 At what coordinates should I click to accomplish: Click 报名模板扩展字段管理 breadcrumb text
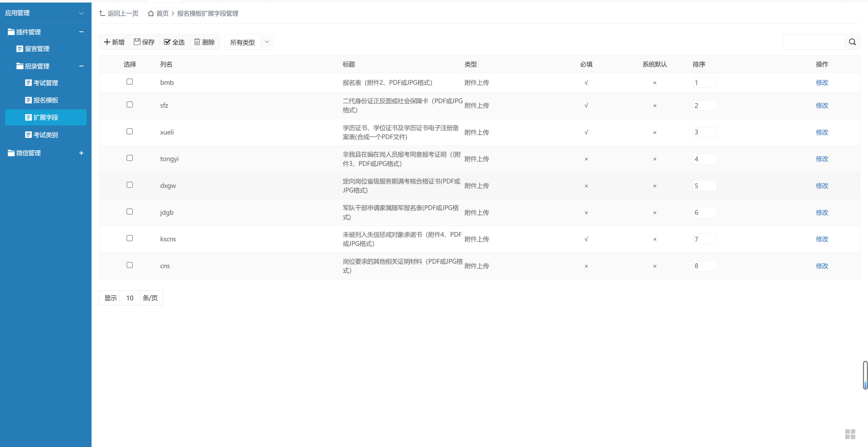click(208, 14)
